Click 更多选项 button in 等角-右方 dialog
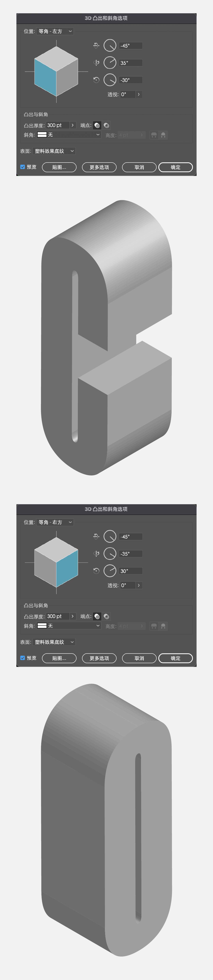Screen dimensions: 213x980 (x=99, y=658)
